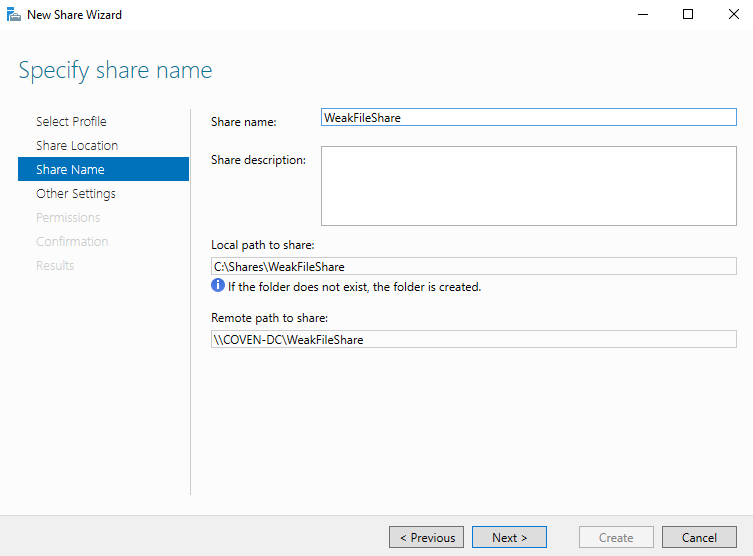753x556 pixels.
Task: Cancel the New Share Wizard
Action: pos(699,537)
